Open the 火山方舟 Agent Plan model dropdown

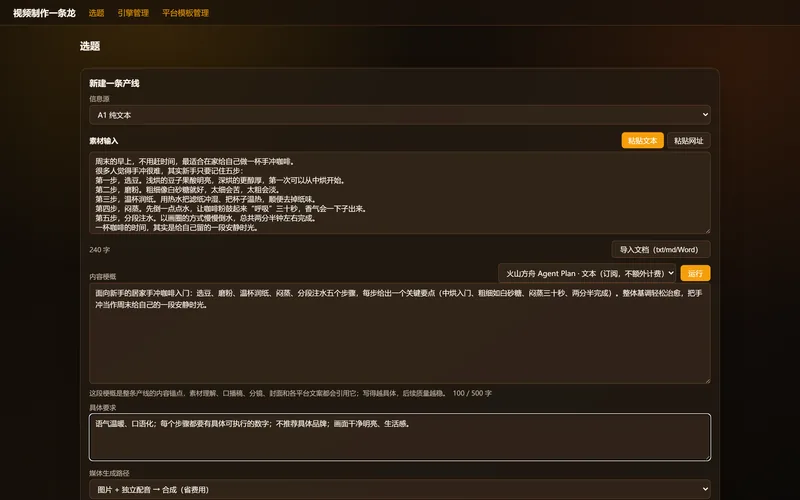587,273
